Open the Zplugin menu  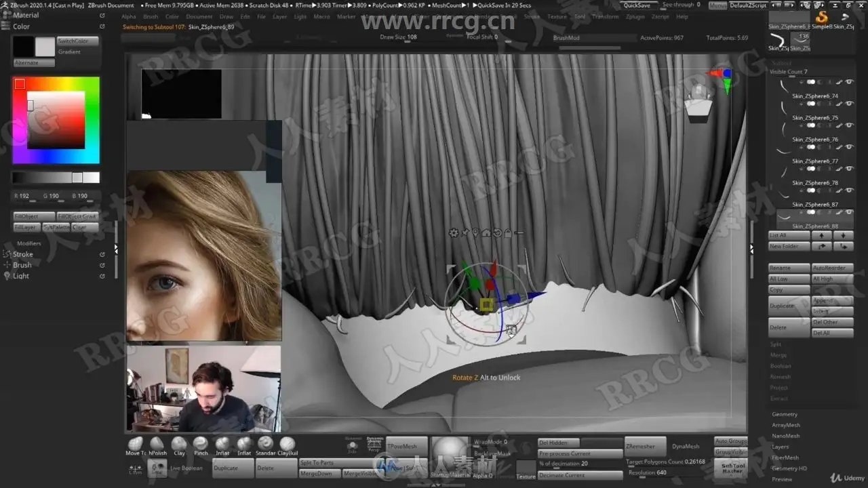635,16
